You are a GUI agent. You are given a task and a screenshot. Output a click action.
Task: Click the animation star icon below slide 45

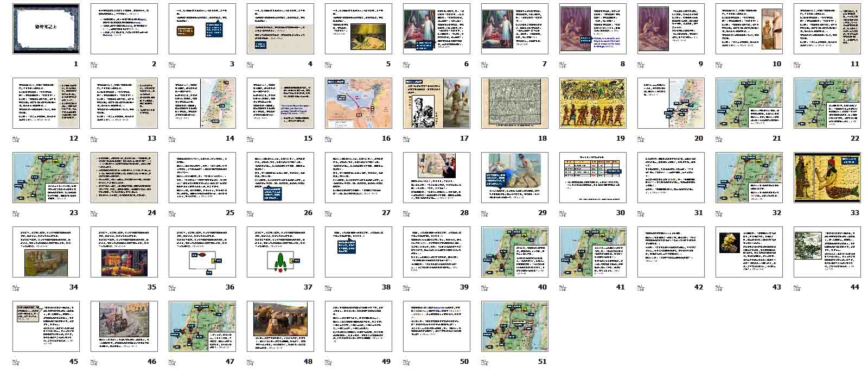(x=16, y=362)
